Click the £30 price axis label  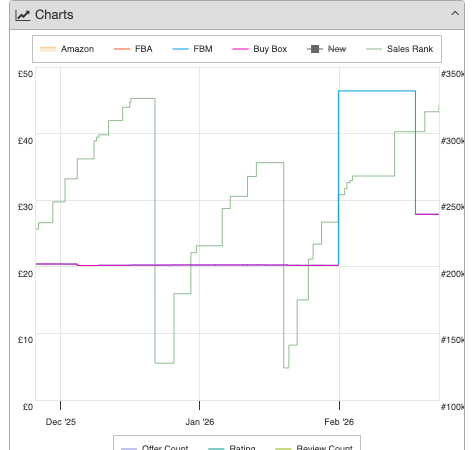25,207
